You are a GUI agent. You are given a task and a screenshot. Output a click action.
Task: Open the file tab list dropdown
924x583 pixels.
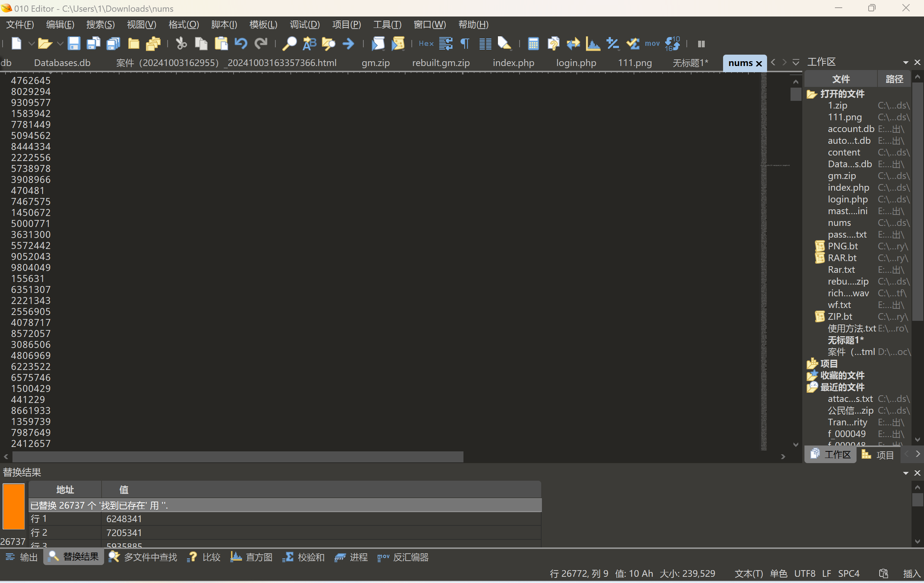[796, 62]
